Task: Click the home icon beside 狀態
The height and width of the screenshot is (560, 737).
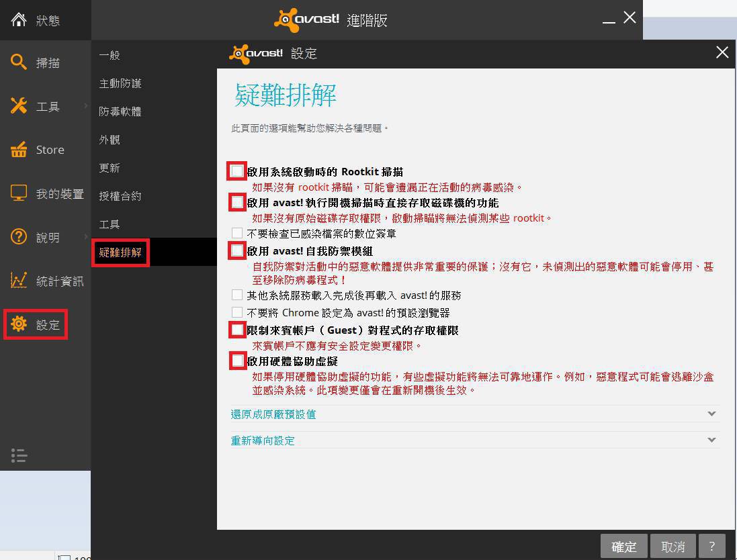Action: tap(19, 19)
